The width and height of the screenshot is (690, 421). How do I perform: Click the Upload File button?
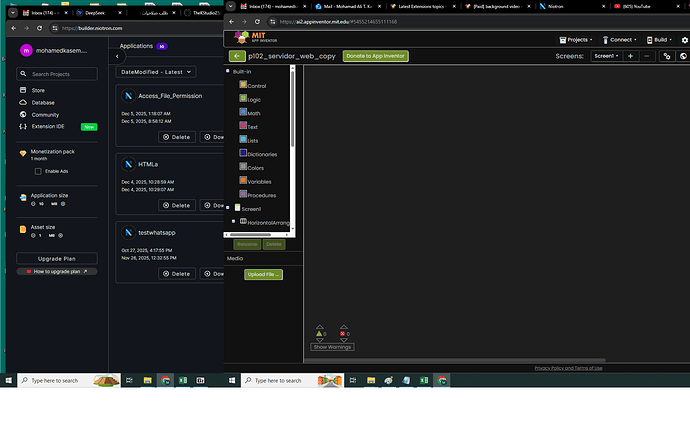[263, 274]
